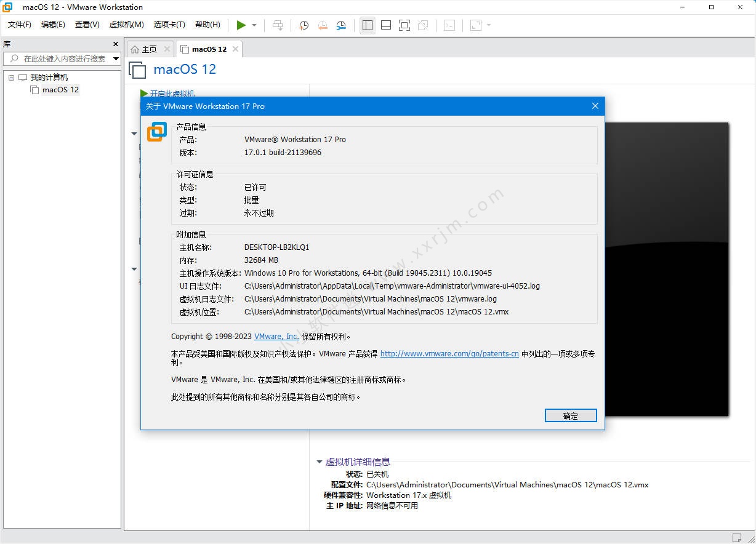Click the version text 17.0.1 build-21139696
The height and width of the screenshot is (544, 756).
tap(283, 153)
